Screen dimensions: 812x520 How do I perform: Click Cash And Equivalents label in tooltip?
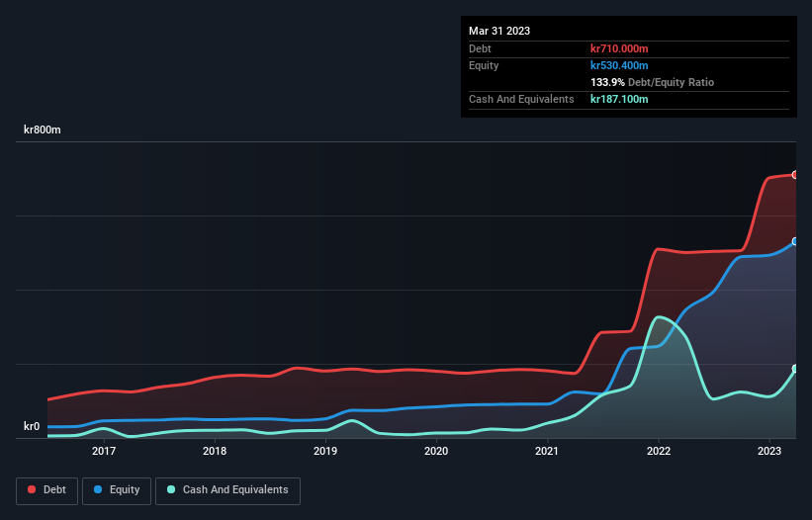(x=521, y=99)
